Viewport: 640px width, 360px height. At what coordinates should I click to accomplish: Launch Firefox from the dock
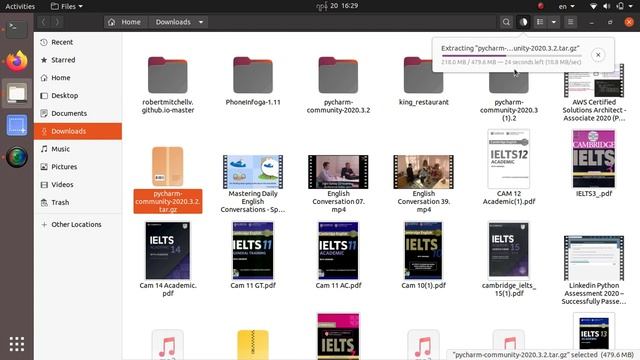point(17,61)
